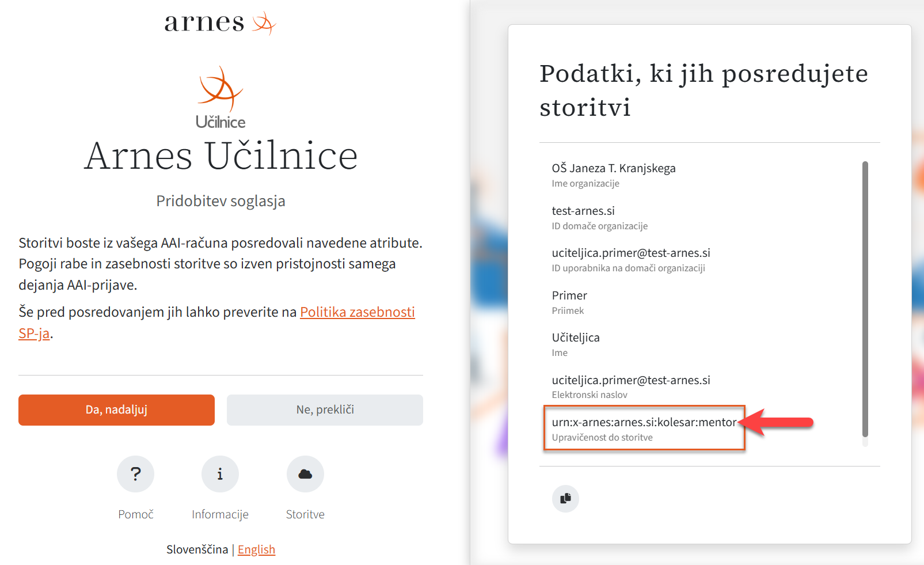
Task: Click the Učiteljica first name entry
Action: tap(576, 338)
